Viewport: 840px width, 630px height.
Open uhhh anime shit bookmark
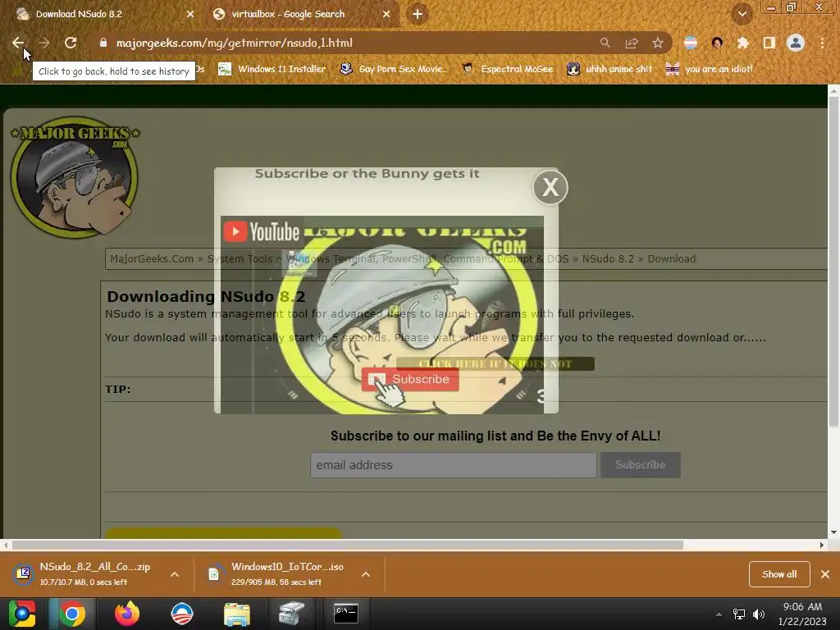609,69
